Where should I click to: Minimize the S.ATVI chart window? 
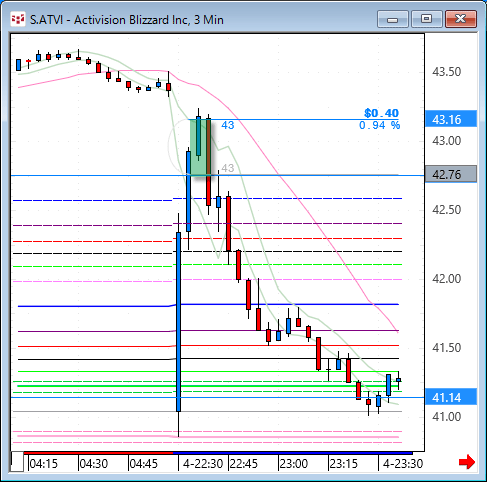tap(393, 19)
